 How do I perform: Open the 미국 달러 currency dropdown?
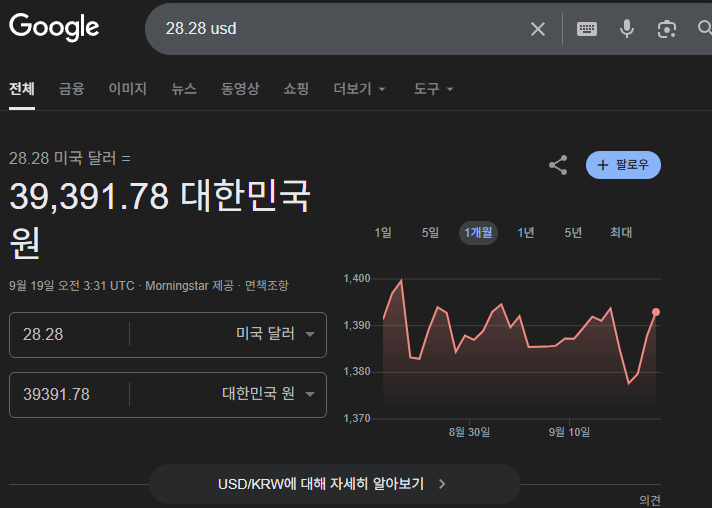(x=274, y=334)
